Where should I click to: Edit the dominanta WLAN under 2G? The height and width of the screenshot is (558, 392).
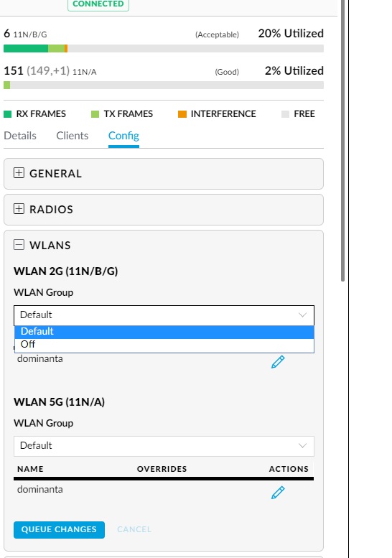[x=278, y=361]
